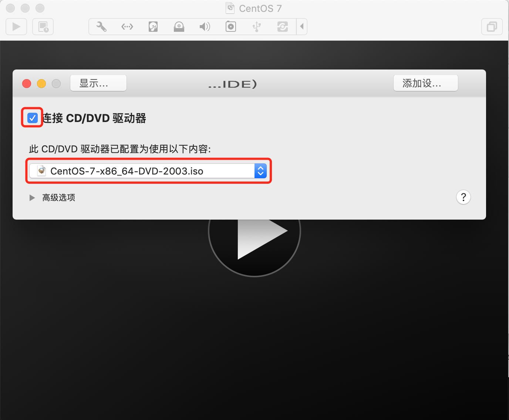
Task: Uncheck the connect CD/DVD drive checkbox
Action: (x=33, y=118)
